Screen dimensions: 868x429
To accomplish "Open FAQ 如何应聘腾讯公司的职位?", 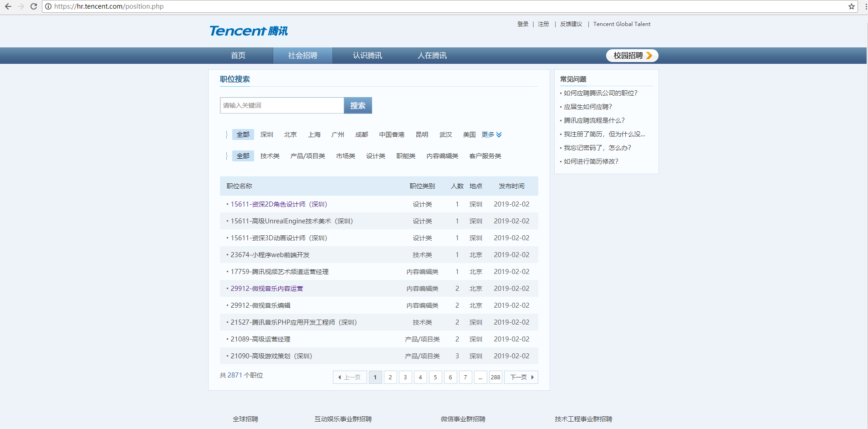I will 600,93.
